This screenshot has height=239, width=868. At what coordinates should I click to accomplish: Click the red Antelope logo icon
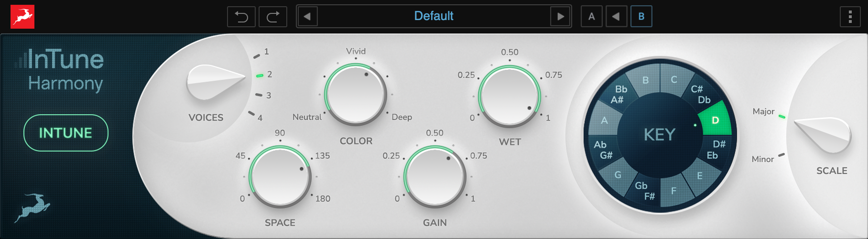[x=22, y=17]
